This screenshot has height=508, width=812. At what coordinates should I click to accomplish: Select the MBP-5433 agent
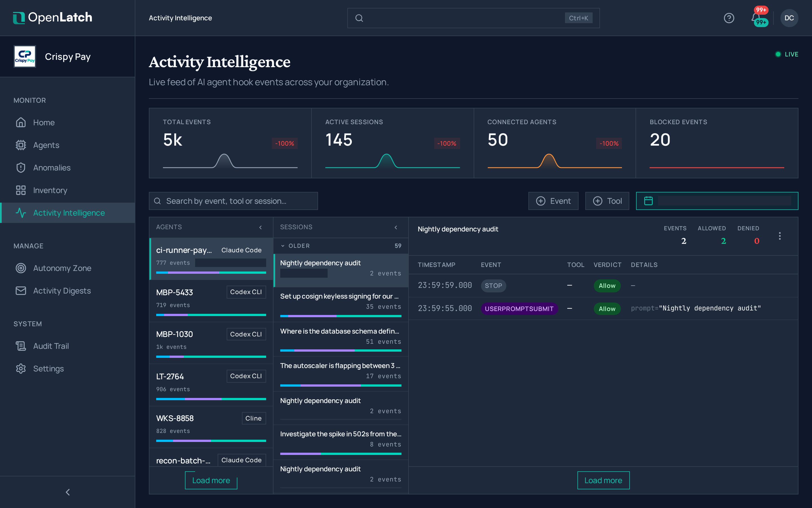pos(211,301)
